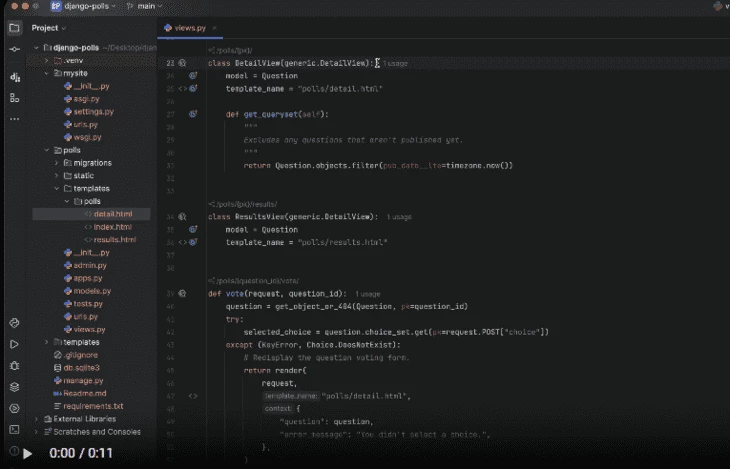Expand the .venv folder
The image size is (730, 469).
click(x=47, y=61)
